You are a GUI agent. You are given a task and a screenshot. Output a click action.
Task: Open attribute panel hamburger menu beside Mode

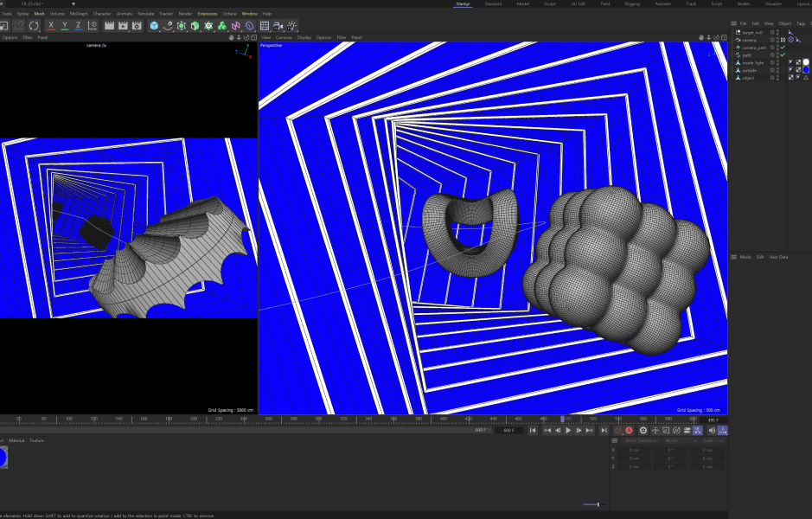[x=733, y=257]
